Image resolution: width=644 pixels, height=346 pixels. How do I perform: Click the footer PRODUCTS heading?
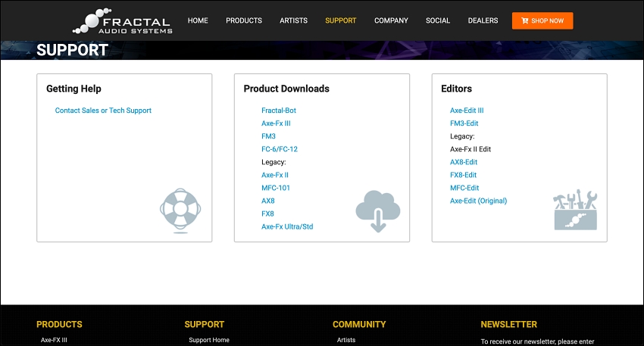coord(59,324)
